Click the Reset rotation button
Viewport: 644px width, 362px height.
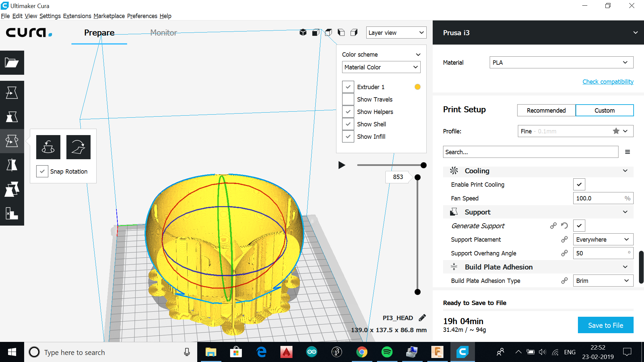point(48,147)
